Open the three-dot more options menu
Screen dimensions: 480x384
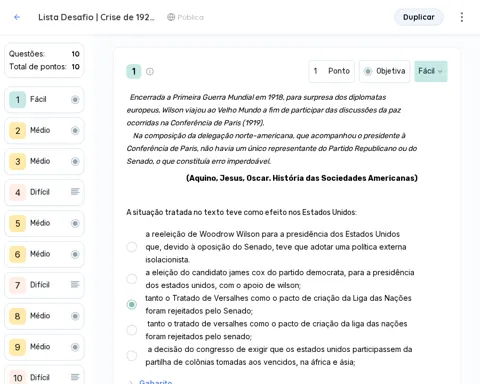[x=462, y=17]
